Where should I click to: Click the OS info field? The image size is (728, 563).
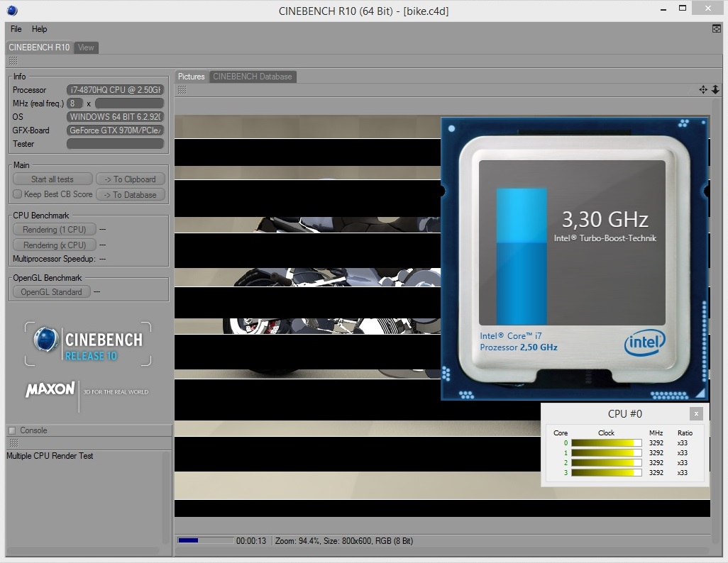click(115, 117)
